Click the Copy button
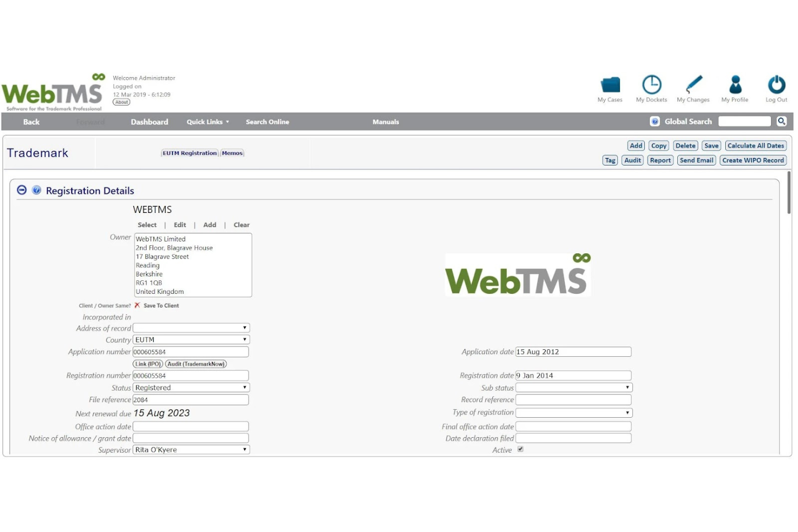Viewport: 798px width, 532px height. [x=659, y=146]
